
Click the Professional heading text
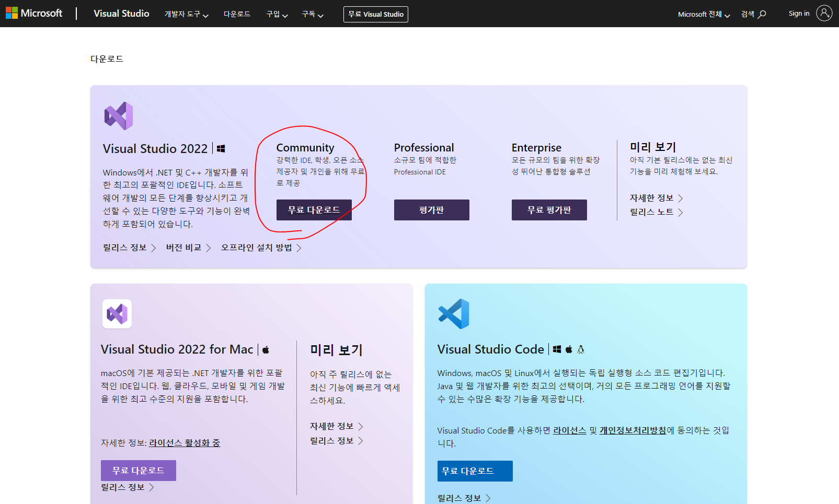[x=424, y=148]
